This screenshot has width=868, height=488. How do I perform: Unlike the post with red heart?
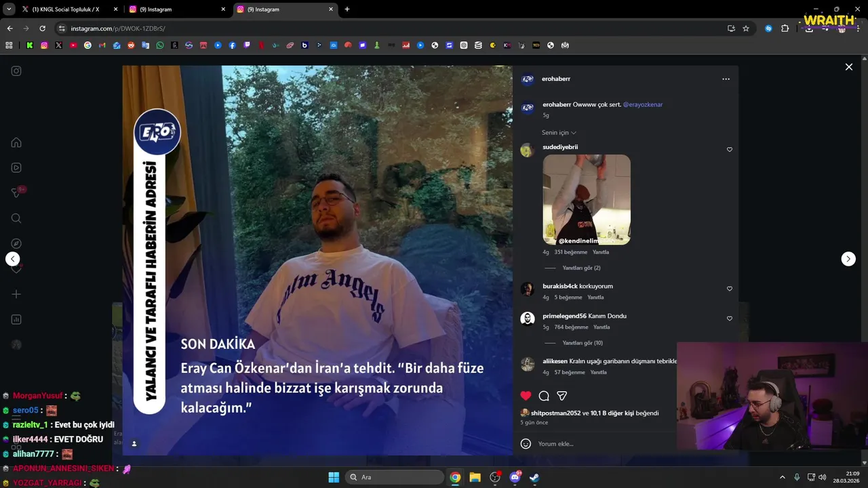[526, 396]
